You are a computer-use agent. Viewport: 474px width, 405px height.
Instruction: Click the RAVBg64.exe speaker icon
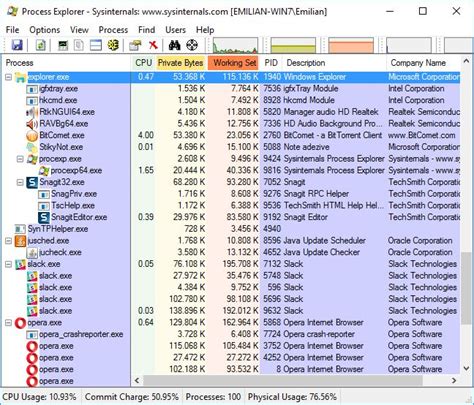tap(32, 124)
